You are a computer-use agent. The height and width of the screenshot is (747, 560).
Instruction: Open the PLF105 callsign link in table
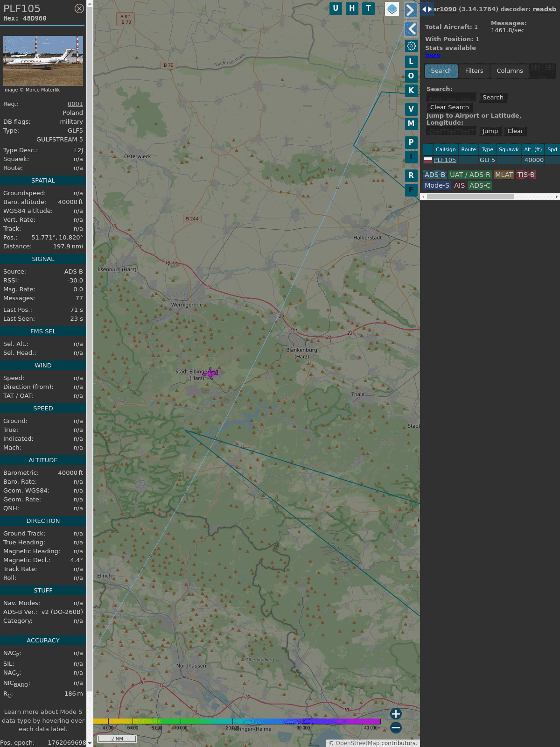[445, 160]
